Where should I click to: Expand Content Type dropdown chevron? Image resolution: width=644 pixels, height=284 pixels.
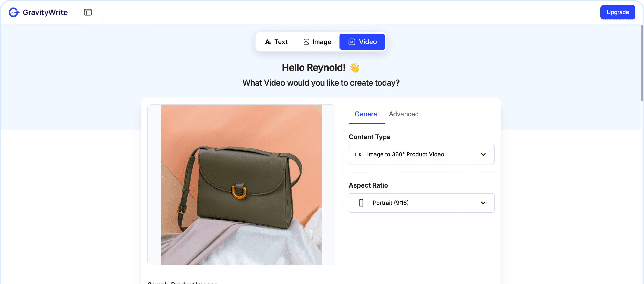pos(483,154)
